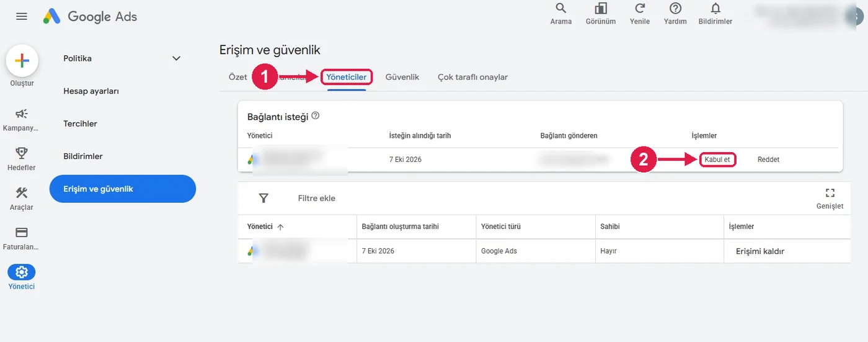The width and height of the screenshot is (868, 342).
Task: Open Bildirimler sidebar menu item
Action: coord(83,156)
